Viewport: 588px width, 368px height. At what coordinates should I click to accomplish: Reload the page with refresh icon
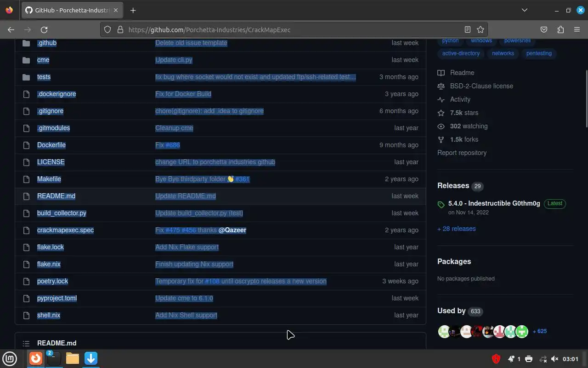(44, 29)
